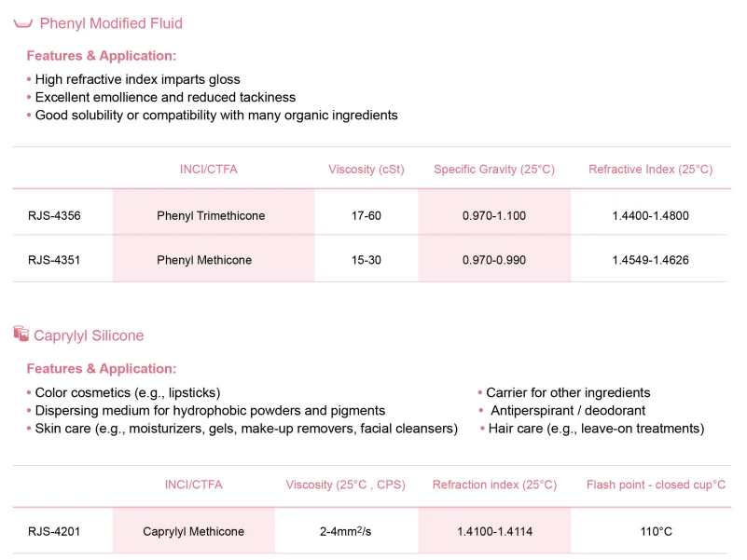Click the Caprylyl Methicone cell
This screenshot has height=560, width=747.
pos(194,532)
